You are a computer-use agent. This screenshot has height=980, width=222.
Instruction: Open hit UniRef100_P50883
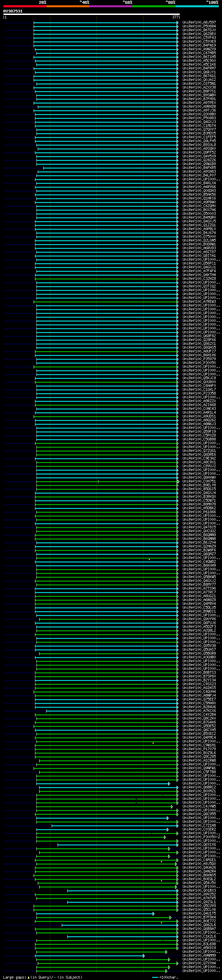point(199,118)
